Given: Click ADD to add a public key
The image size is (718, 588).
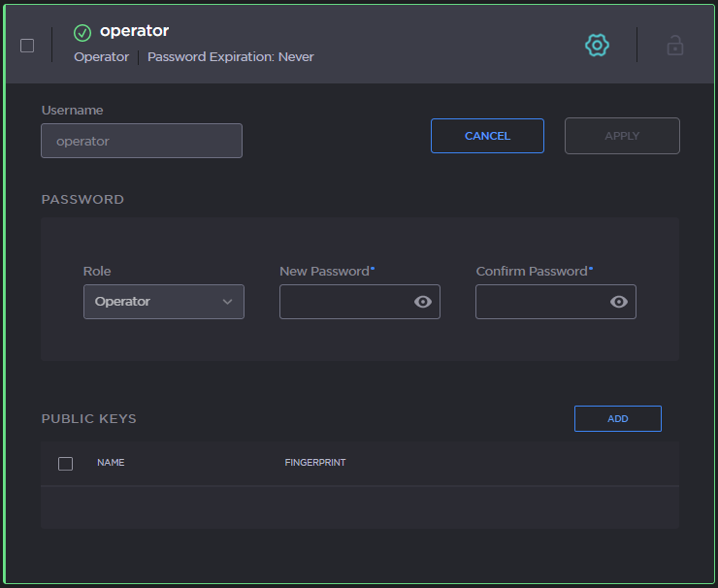Looking at the screenshot, I should click(617, 418).
